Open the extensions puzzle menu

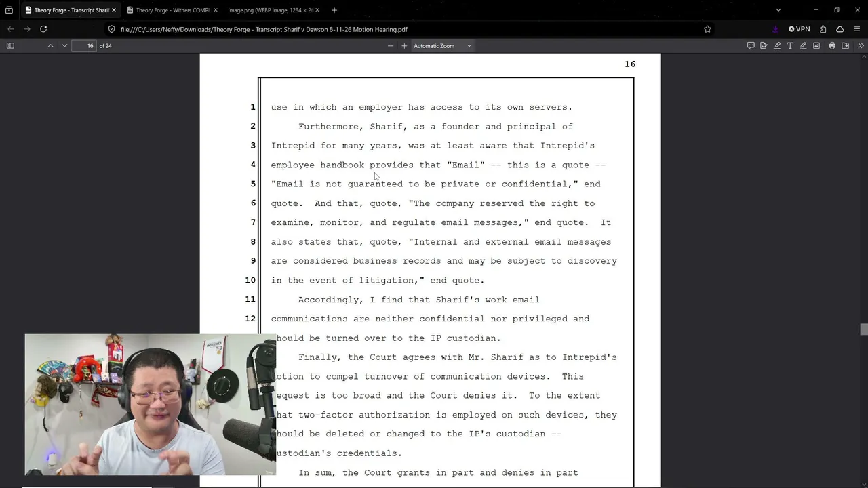point(823,29)
